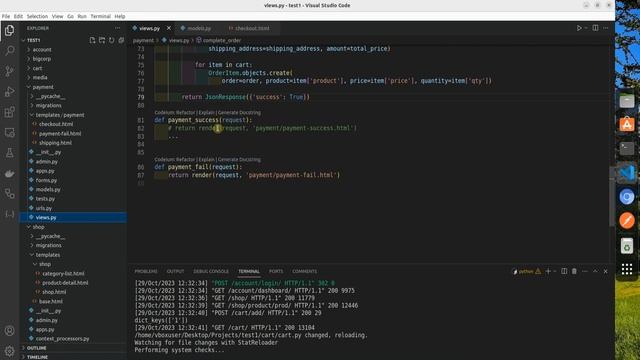Click Generate Docstring above payment_success
Image resolution: width=640 pixels, height=360 pixels.
[x=239, y=112]
